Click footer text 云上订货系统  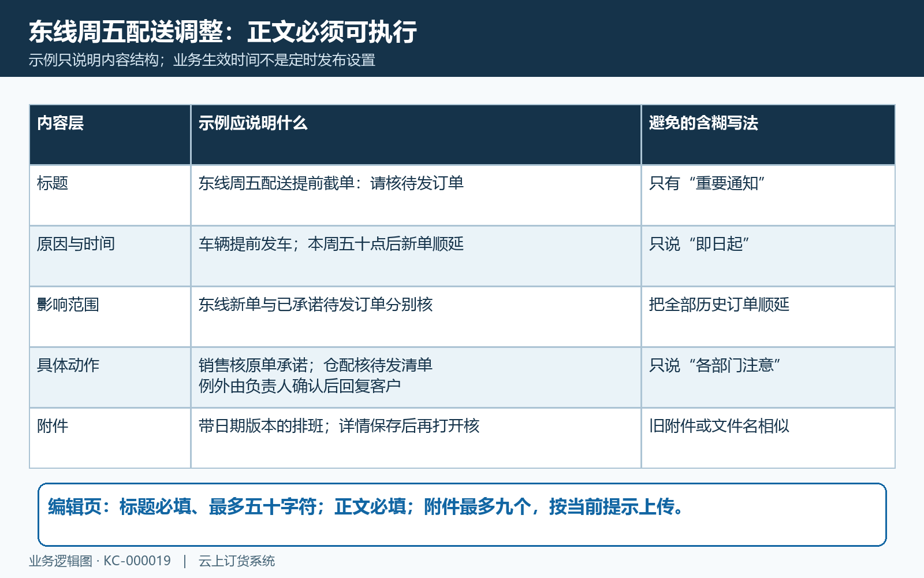237,561
